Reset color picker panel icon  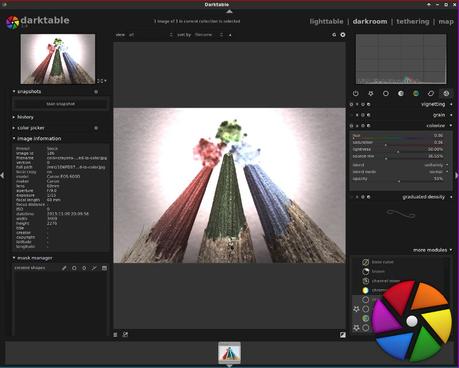(96, 128)
